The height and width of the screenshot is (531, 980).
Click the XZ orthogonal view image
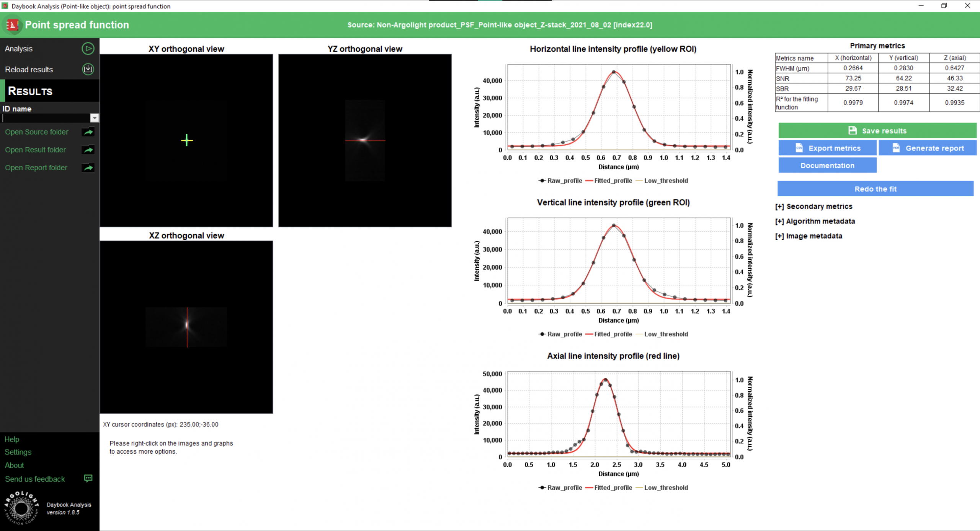coord(186,327)
